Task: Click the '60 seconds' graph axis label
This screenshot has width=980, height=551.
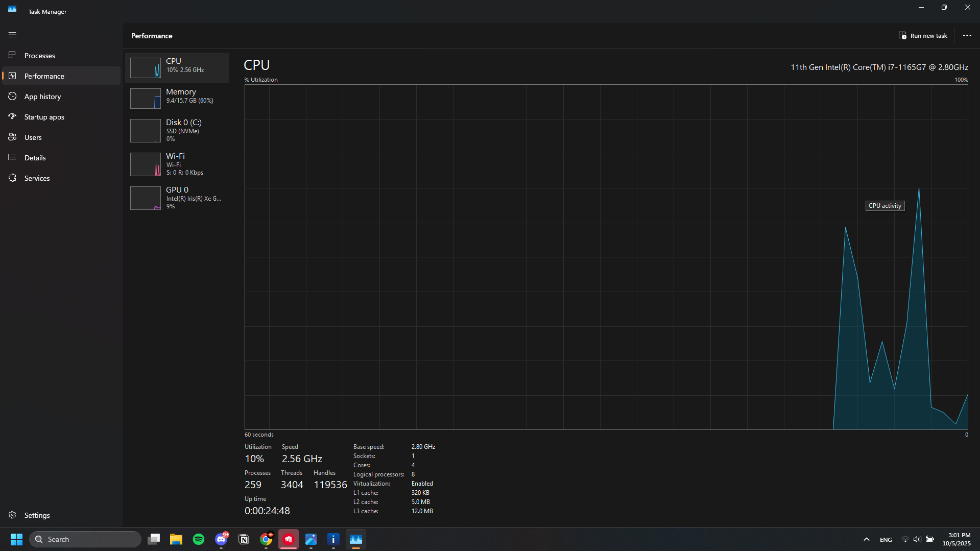Action: (x=259, y=435)
